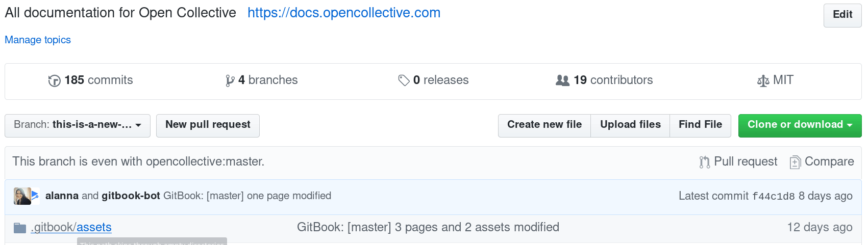Open the docs.opencollective.com link

click(344, 13)
